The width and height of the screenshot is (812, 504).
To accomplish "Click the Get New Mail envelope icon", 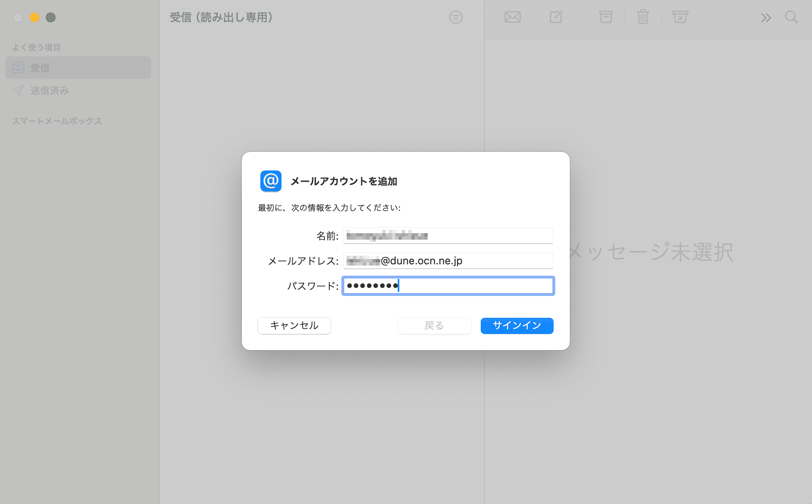I will pyautogui.click(x=512, y=17).
